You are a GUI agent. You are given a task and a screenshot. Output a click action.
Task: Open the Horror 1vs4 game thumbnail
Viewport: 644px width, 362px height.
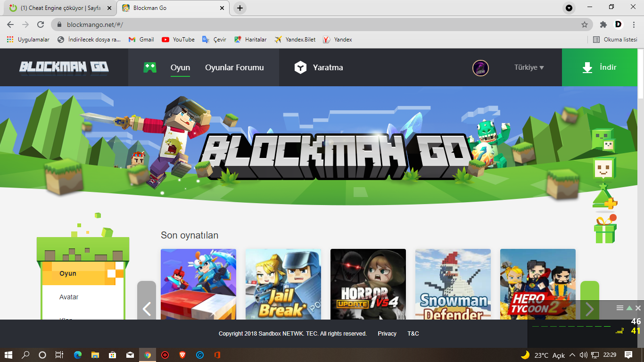[x=368, y=284]
